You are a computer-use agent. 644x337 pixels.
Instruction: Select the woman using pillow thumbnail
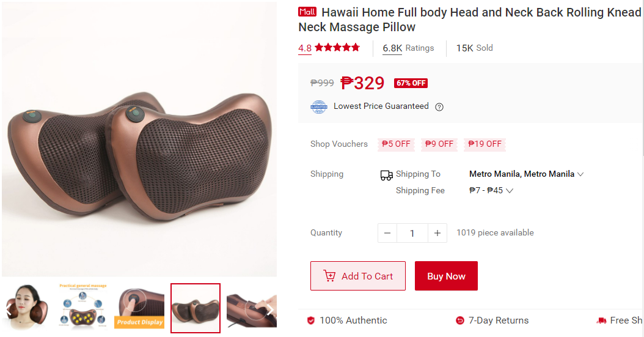tap(27, 308)
